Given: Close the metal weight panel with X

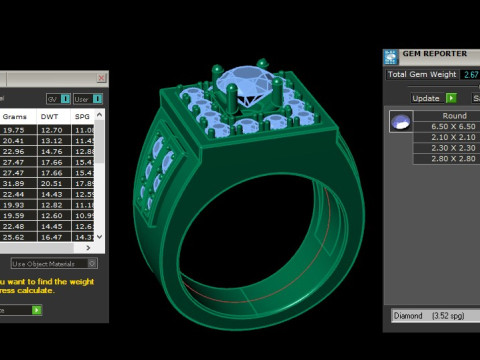Looking at the screenshot, I should point(101,78).
